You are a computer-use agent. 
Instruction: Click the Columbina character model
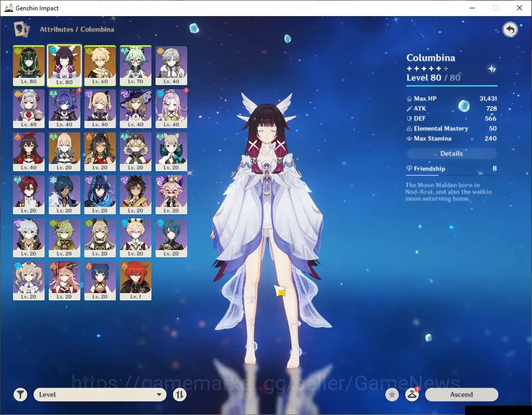click(268, 231)
